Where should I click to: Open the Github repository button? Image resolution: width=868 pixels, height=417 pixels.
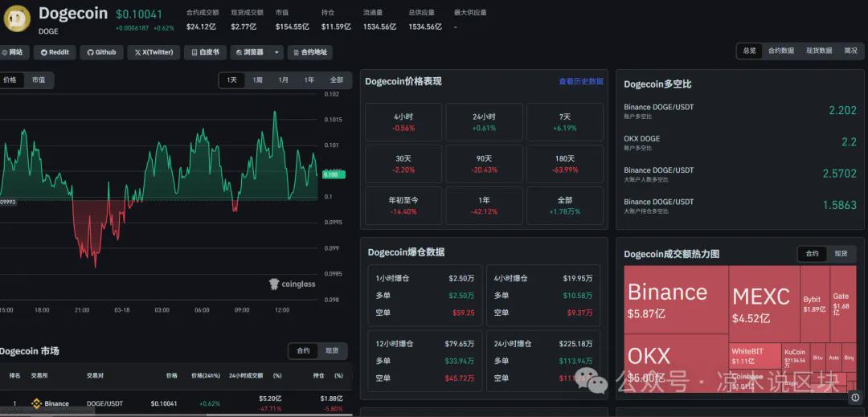click(x=102, y=52)
